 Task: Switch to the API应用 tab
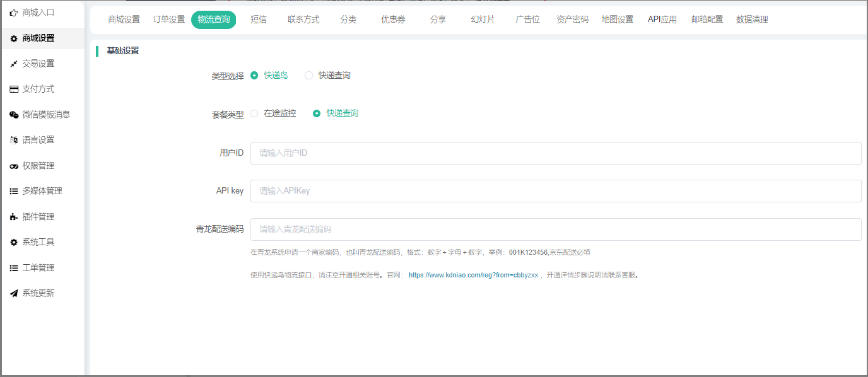662,20
